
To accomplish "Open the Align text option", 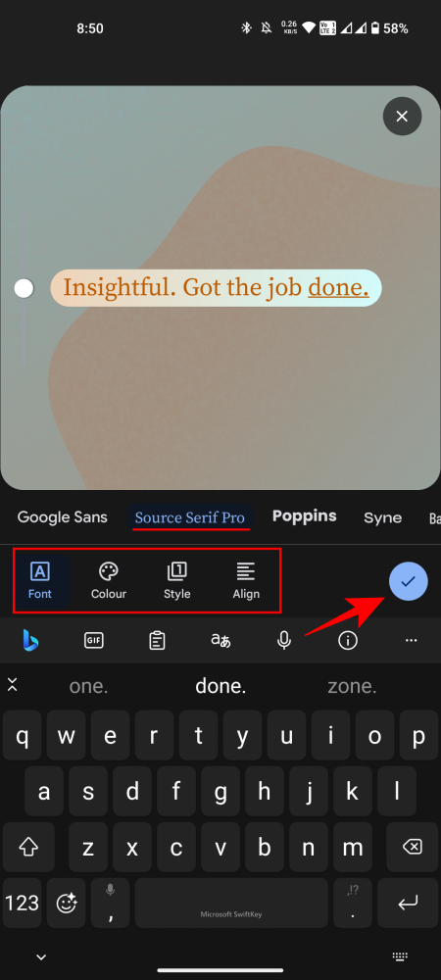I will [x=246, y=581].
